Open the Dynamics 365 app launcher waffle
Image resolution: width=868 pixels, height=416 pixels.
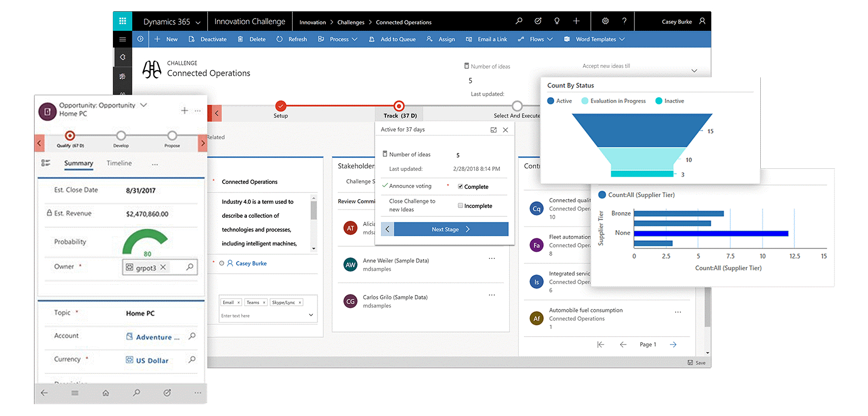pos(122,21)
